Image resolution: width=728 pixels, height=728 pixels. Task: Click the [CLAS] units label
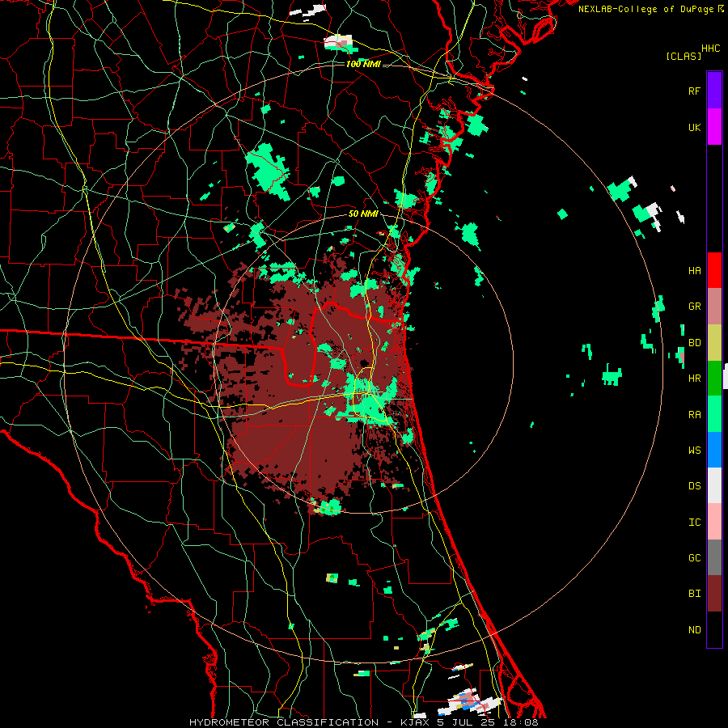(684, 56)
